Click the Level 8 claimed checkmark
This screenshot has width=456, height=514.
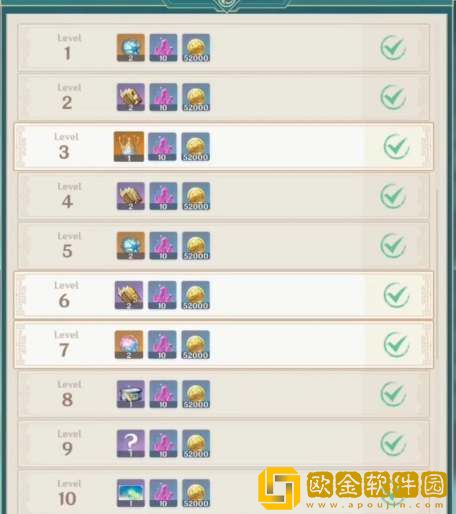[x=393, y=394]
